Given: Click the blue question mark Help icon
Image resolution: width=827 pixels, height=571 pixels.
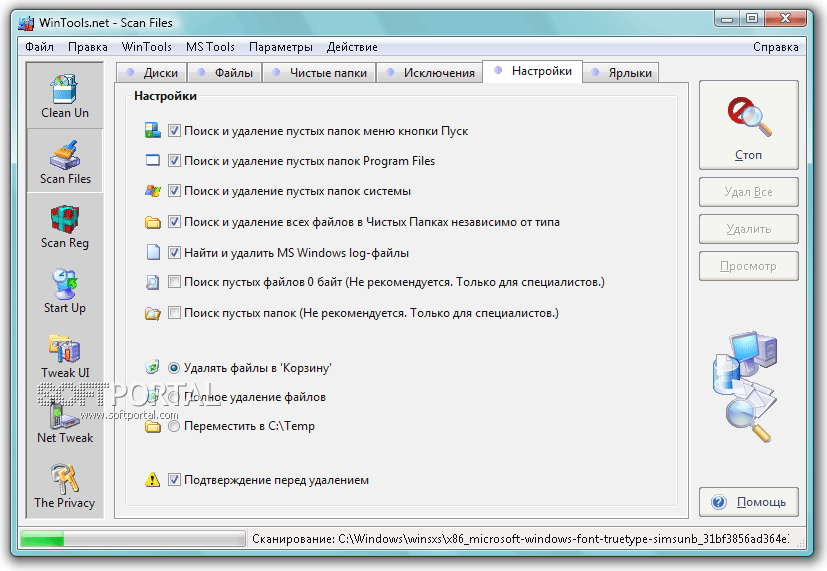Looking at the screenshot, I should coord(718,502).
